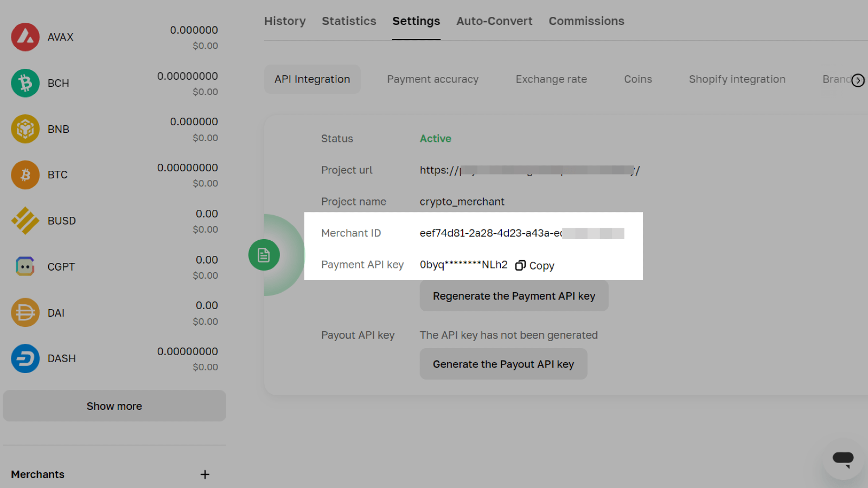Select the CGPT token icon
Viewport: 868px width, 488px height.
coord(25,266)
